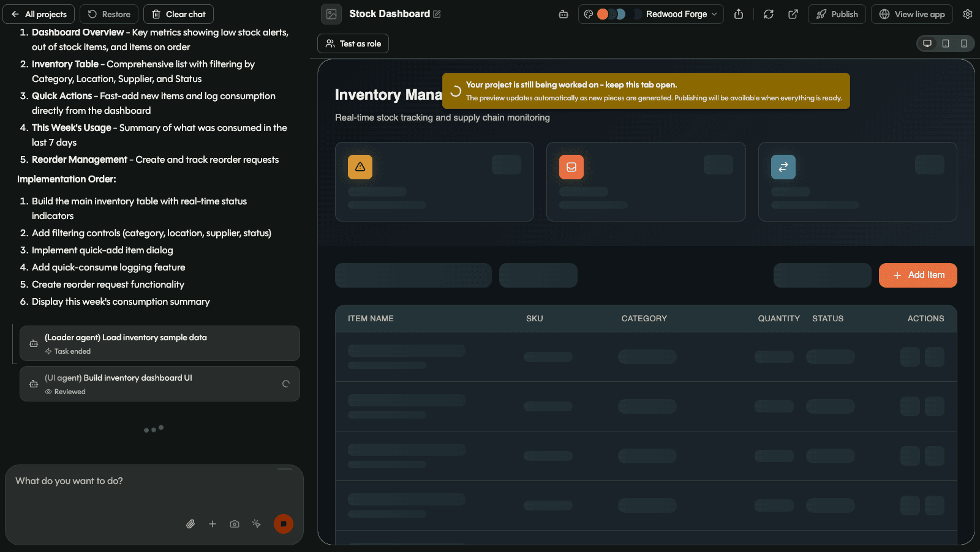Click the orange theme color swatch
Image resolution: width=980 pixels, height=552 pixels.
tap(603, 14)
